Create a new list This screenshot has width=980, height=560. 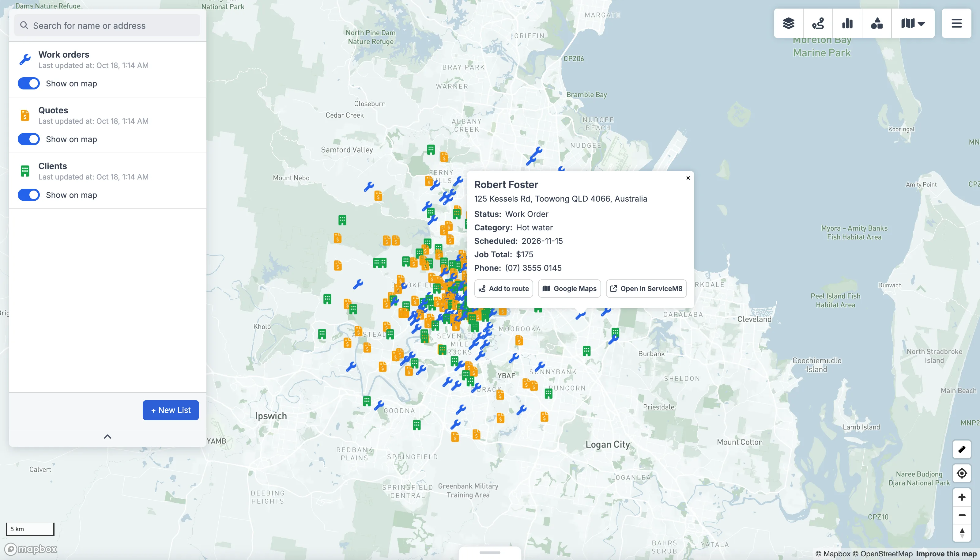point(171,410)
